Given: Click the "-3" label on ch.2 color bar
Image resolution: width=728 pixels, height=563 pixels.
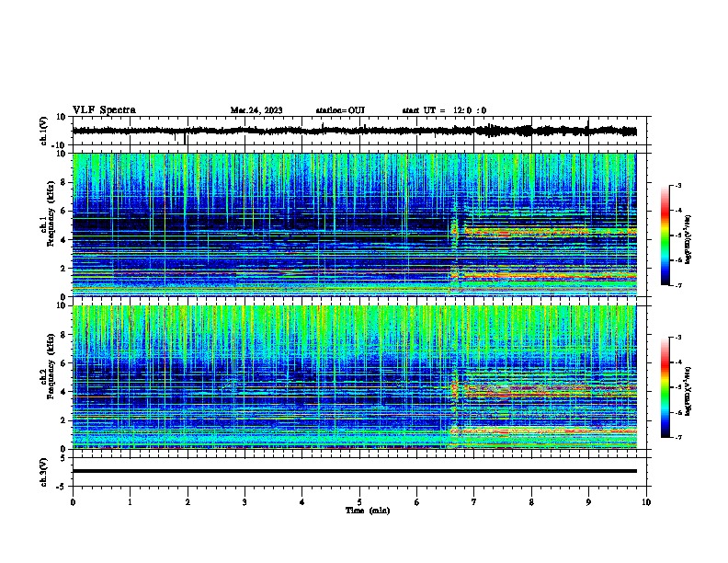Looking at the screenshot, I should [678, 338].
